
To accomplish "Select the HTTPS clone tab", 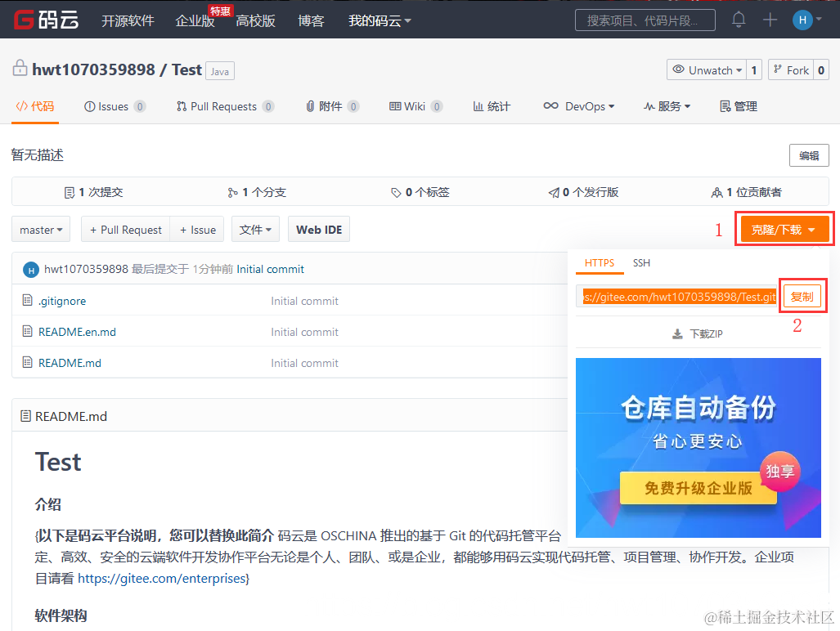I will pos(600,263).
